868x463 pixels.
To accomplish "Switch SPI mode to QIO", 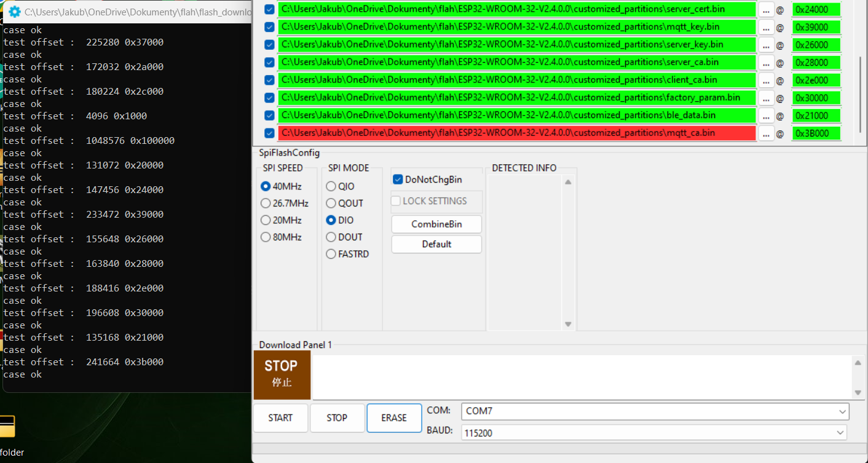I will 331,186.
